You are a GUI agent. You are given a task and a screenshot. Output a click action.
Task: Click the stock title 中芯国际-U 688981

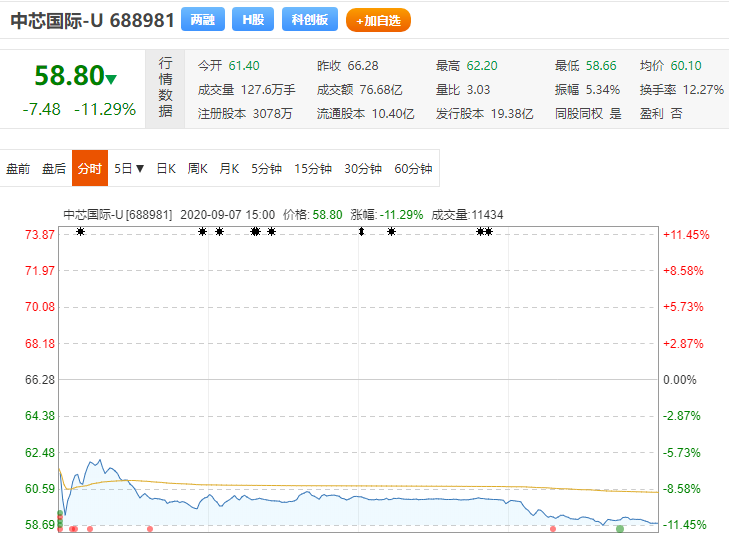click(x=93, y=20)
